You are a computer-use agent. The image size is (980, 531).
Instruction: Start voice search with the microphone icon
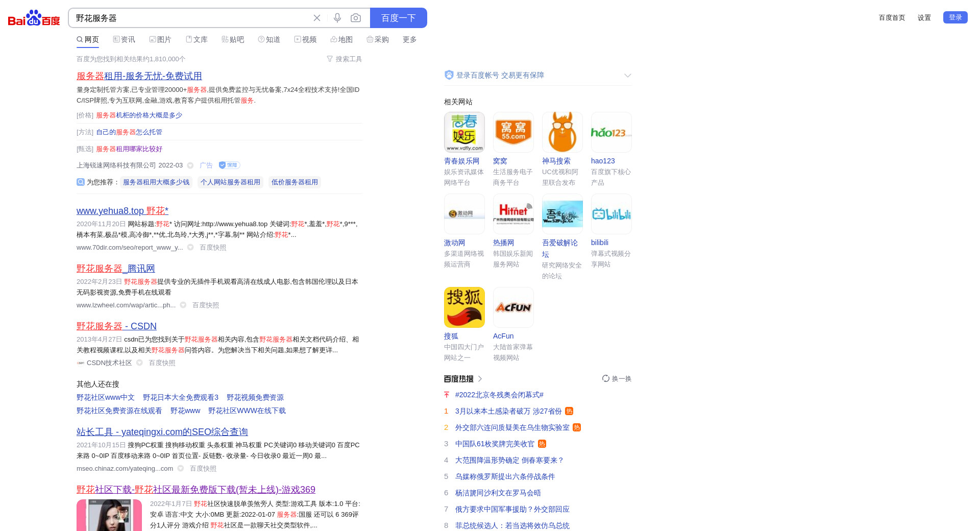(x=337, y=18)
